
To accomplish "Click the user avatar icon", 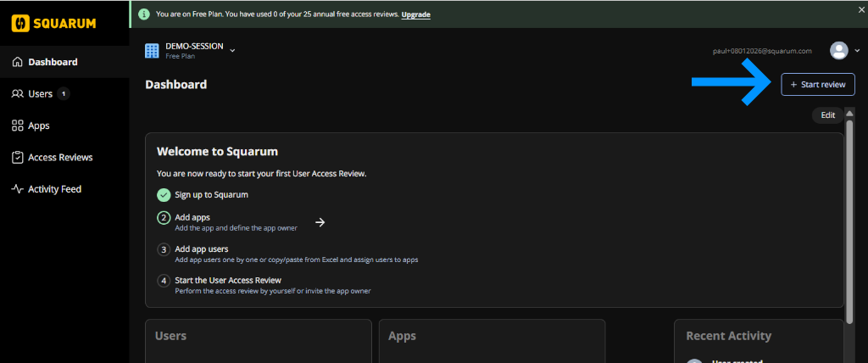I will coord(839,50).
